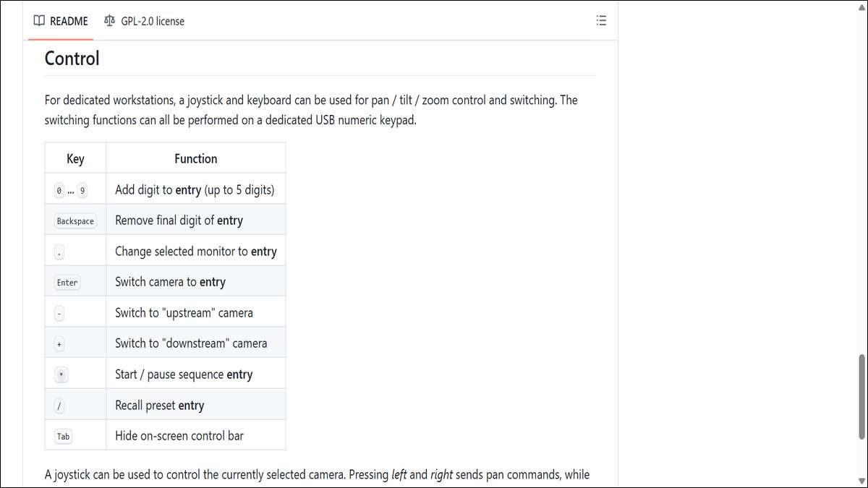Click the Control section heading
The image size is (868, 488).
point(72,59)
